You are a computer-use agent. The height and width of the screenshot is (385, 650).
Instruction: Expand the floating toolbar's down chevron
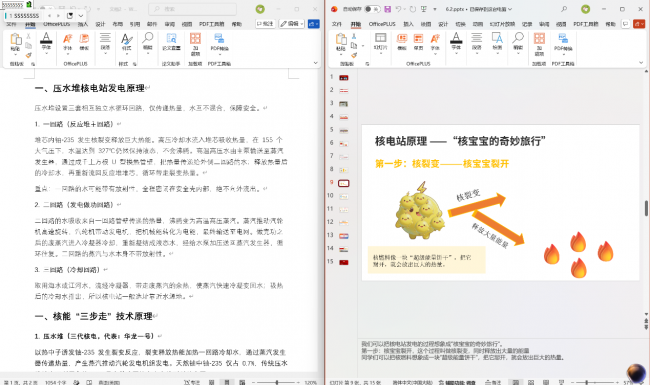click(x=81, y=15)
